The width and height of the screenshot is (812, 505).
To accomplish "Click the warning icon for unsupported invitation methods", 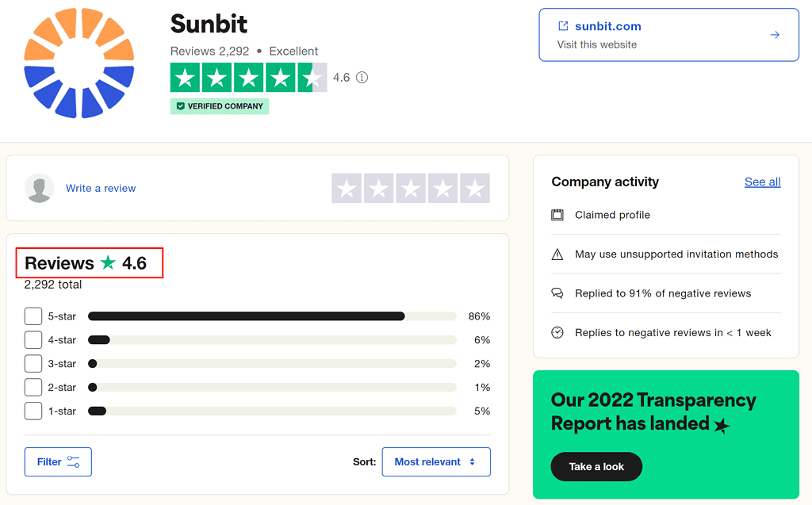I will coord(557,254).
